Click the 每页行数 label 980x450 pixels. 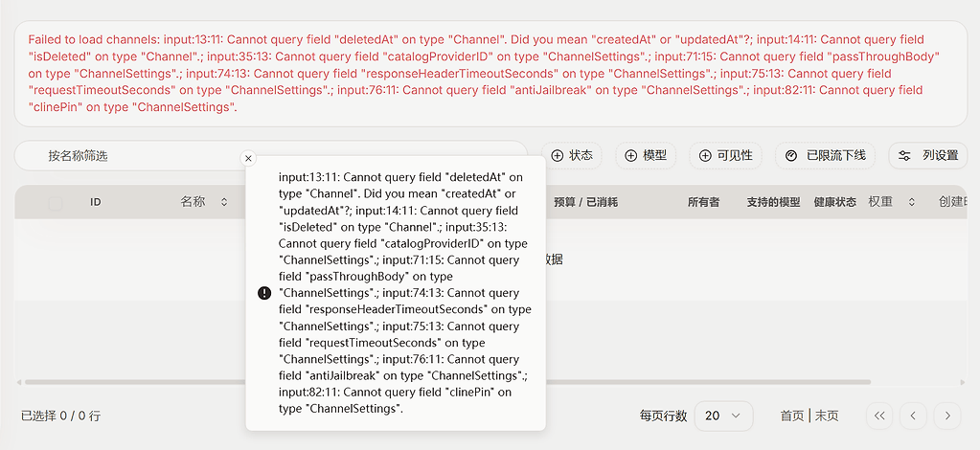pos(663,416)
